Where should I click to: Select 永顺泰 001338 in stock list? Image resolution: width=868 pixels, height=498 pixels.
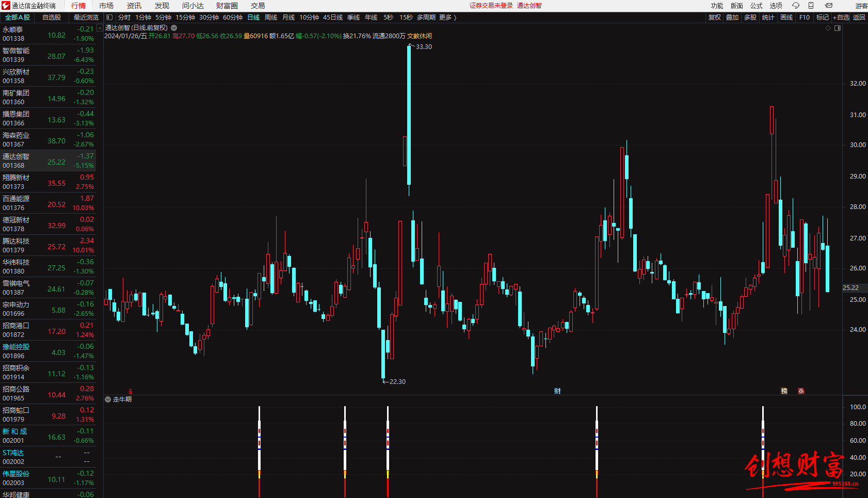coord(48,34)
